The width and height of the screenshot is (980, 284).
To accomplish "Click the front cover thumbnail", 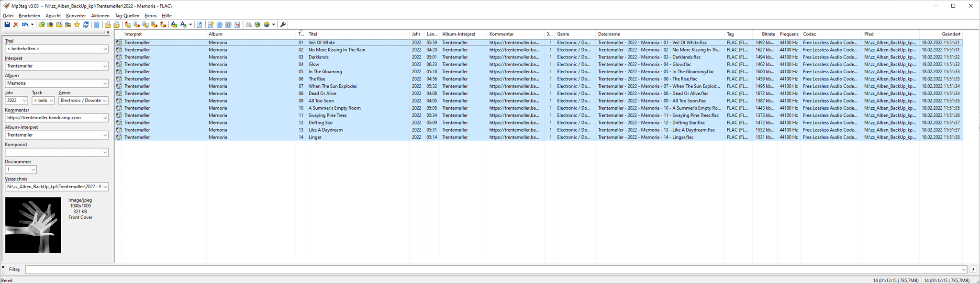I will click(x=33, y=225).
